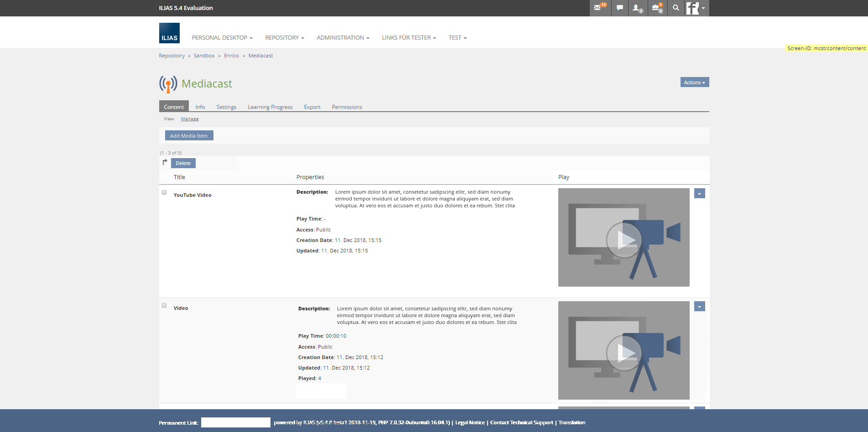Image resolution: width=868 pixels, height=432 pixels.
Task: Open the user avatar menu
Action: point(696,8)
